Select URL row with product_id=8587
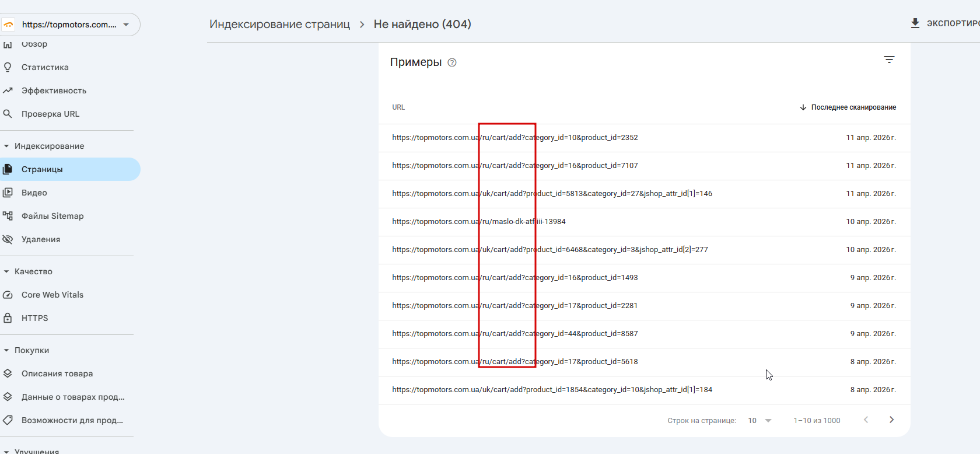The width and height of the screenshot is (980, 454). [644, 334]
